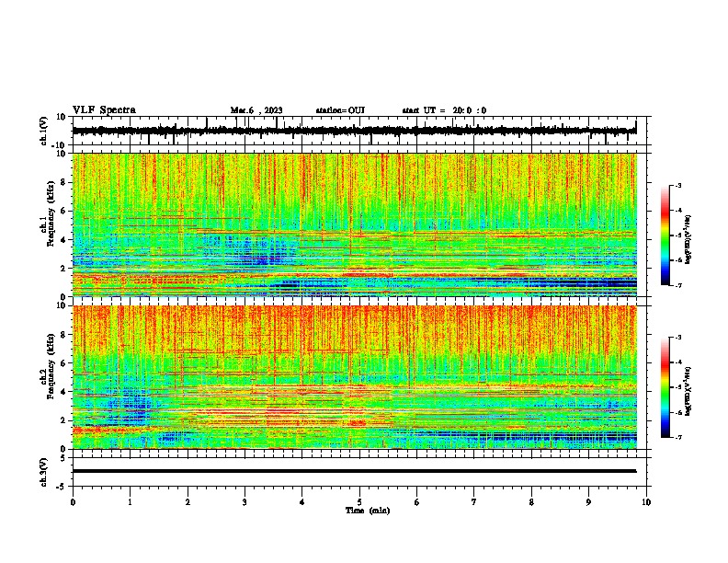Screen dimensions: 728x563
Task: Click the 'start UT = 20:0 :0' label
Action: click(x=444, y=110)
